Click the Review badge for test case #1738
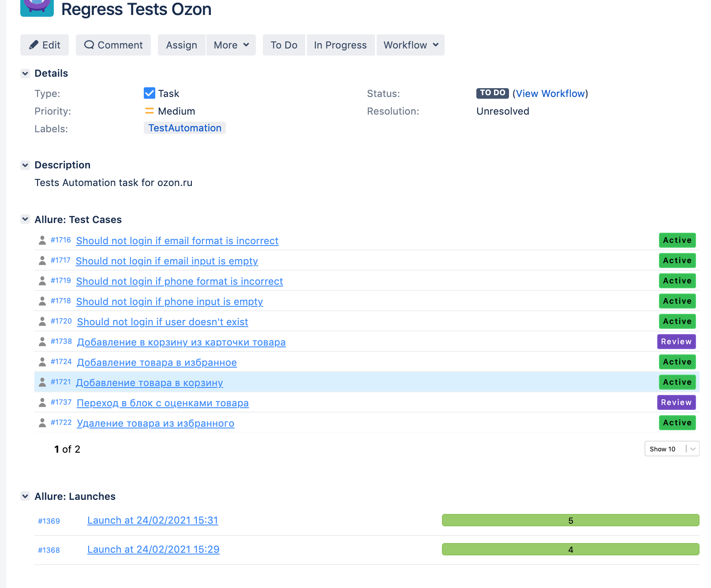This screenshot has width=711, height=588. click(x=677, y=342)
